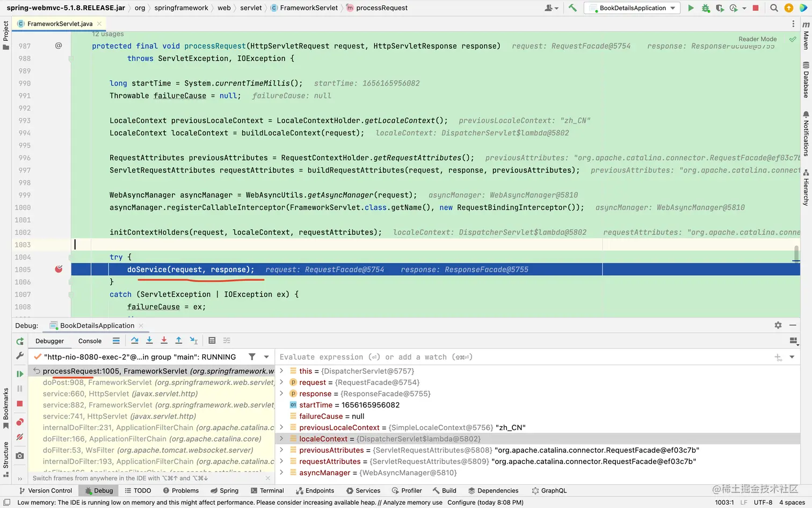The image size is (812, 508).
Task: Pause program in the debug sidebar
Action: click(20, 388)
